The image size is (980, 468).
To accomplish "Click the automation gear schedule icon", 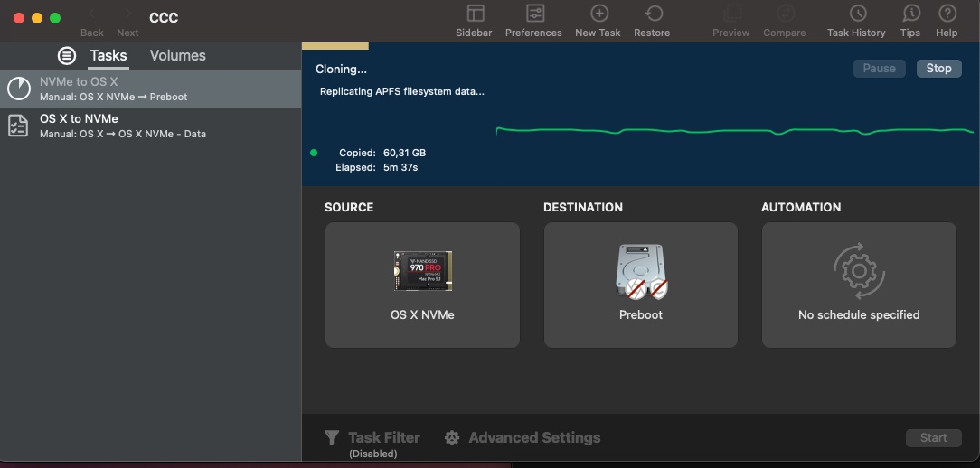I will click(x=859, y=271).
